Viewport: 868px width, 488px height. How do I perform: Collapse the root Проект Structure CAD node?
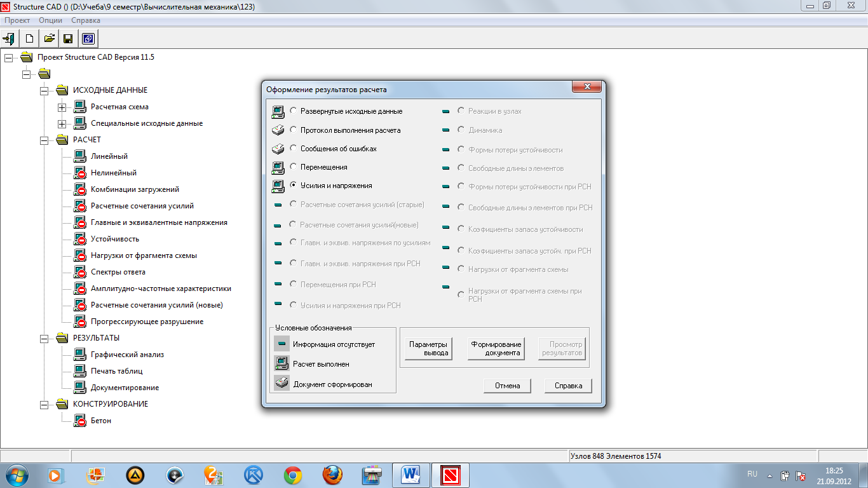[x=8, y=57]
